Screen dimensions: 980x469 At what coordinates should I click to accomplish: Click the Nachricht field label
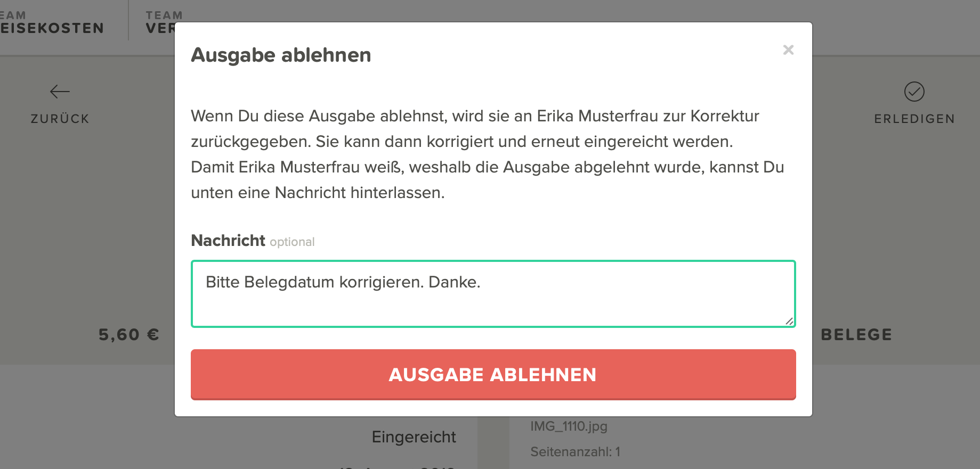pos(228,241)
